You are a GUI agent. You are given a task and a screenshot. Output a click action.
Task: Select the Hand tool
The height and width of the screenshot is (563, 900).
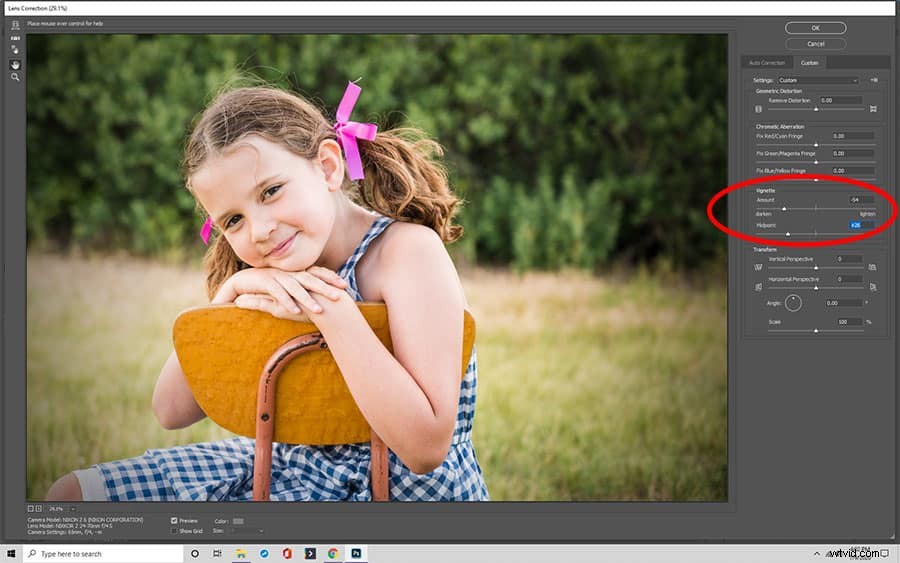click(x=15, y=64)
